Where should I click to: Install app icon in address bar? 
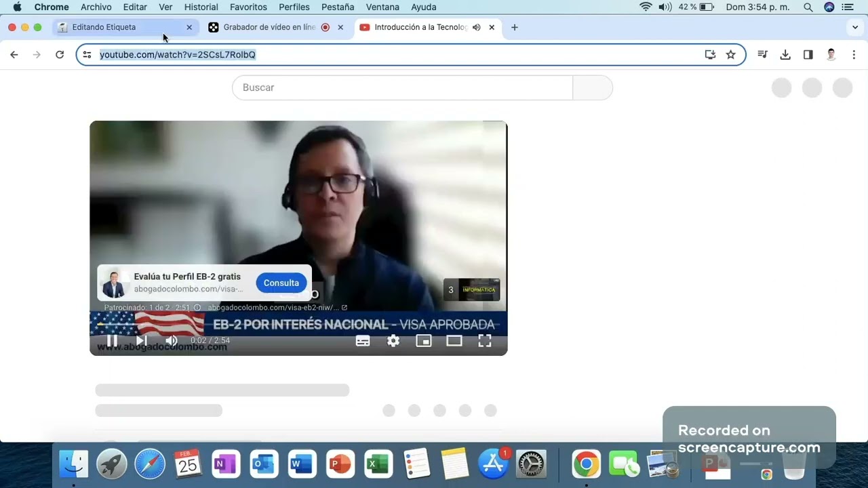point(710,55)
